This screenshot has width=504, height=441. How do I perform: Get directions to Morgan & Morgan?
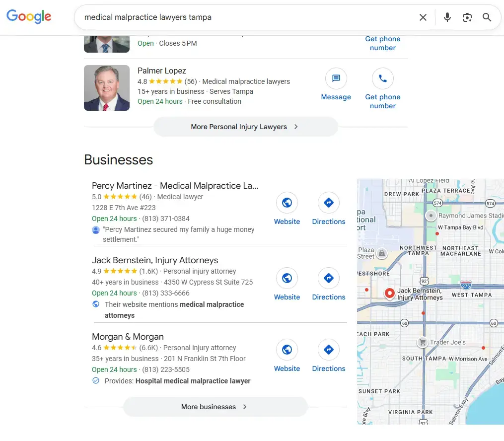(328, 350)
